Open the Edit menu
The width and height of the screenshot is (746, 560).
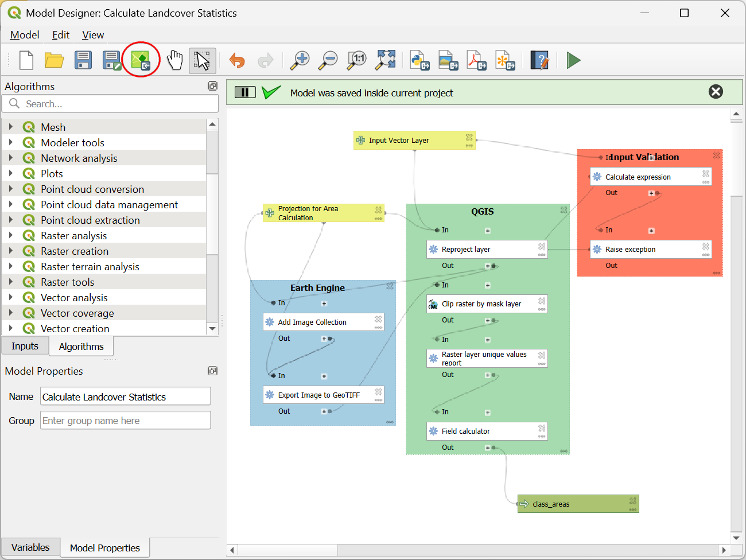click(61, 35)
